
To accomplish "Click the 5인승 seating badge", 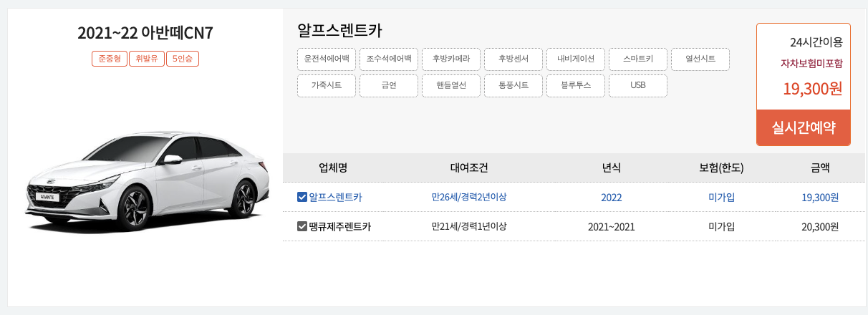I will tap(183, 59).
